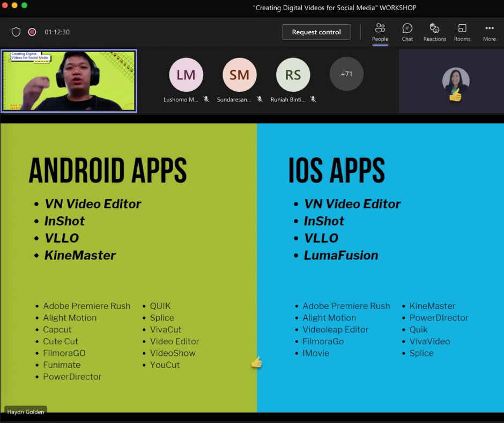Click muted mic icon beside Lushomo M...

(x=206, y=99)
